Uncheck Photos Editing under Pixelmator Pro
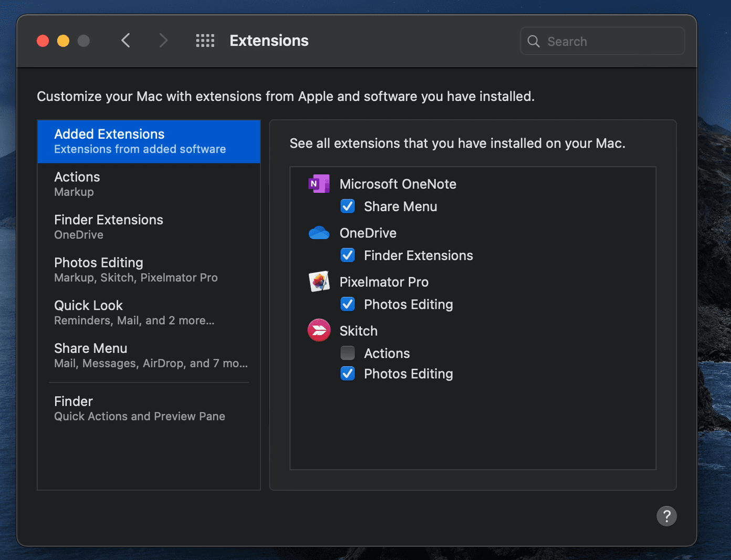This screenshot has height=560, width=731. [x=348, y=304]
